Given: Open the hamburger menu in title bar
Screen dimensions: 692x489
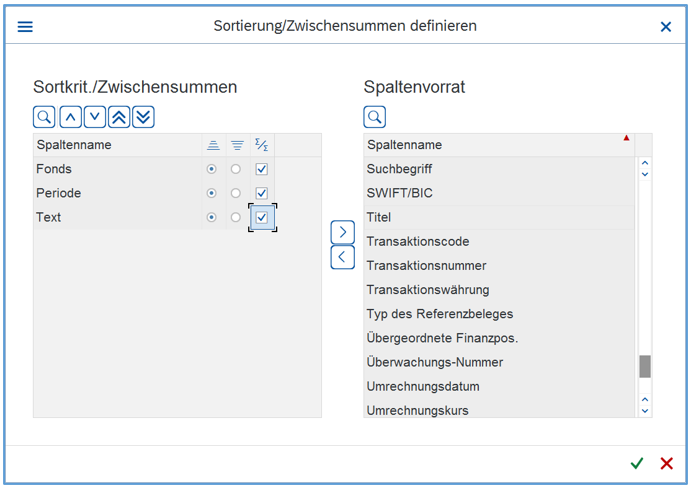Looking at the screenshot, I should [x=25, y=27].
